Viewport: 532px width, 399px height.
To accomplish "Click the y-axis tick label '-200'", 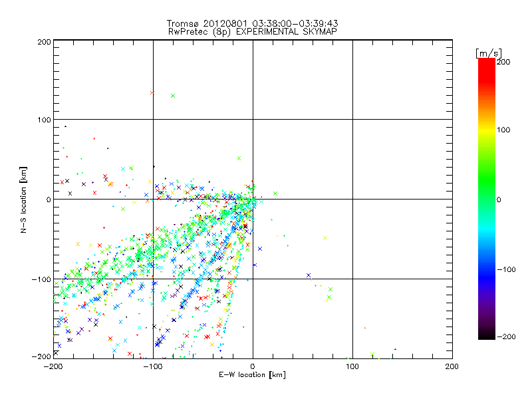I will tap(41, 356).
